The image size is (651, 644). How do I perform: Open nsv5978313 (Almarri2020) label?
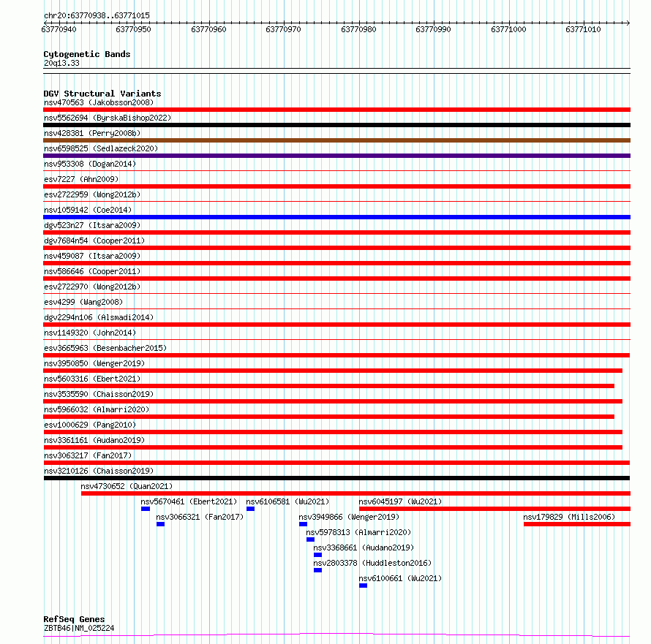(358, 532)
